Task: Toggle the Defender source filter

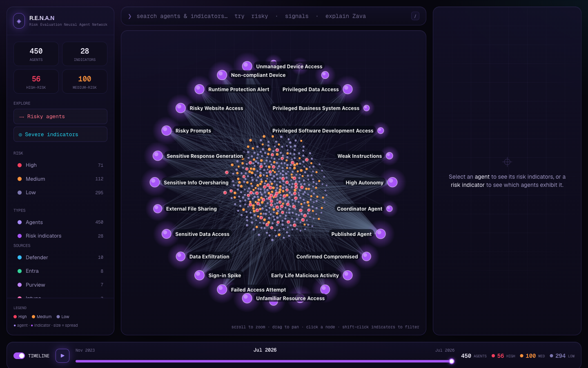Action: click(60, 258)
